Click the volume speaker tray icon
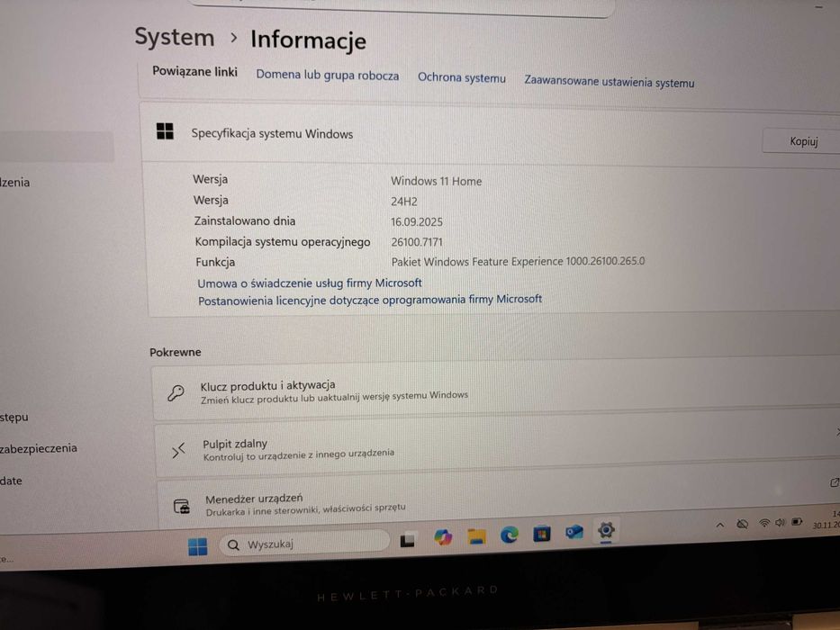Image resolution: width=840 pixels, height=630 pixels. tap(780, 522)
